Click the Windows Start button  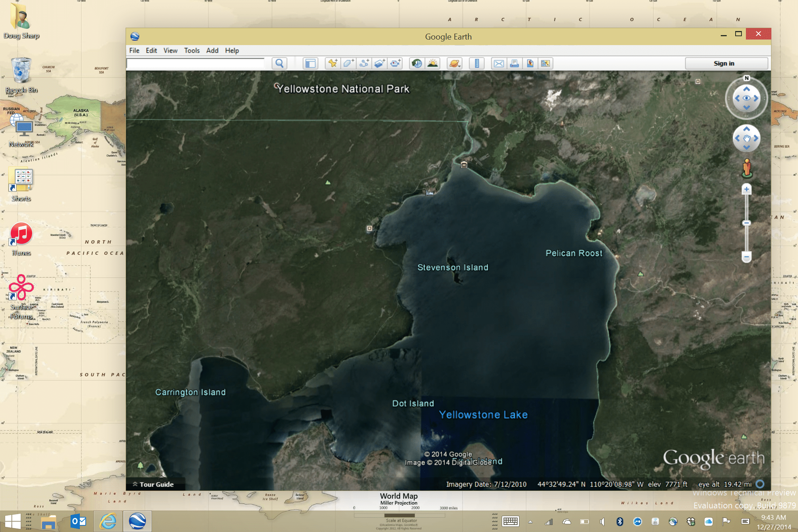click(x=13, y=521)
